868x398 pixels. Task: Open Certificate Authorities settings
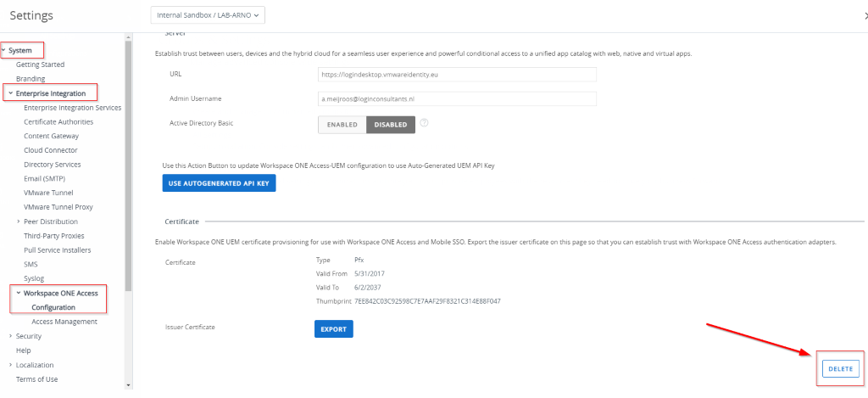(58, 121)
